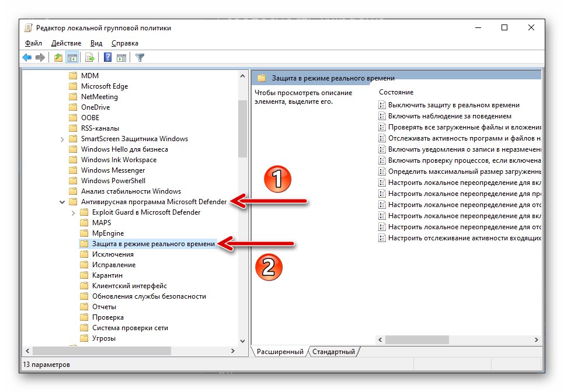Viewport: 564px width, 392px height.
Task: Switch to the Стандартный tab
Action: point(333,352)
